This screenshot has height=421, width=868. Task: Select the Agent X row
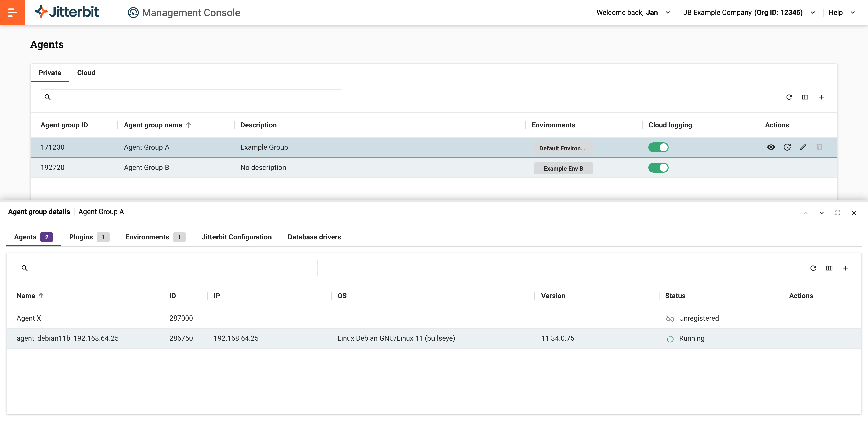434,318
